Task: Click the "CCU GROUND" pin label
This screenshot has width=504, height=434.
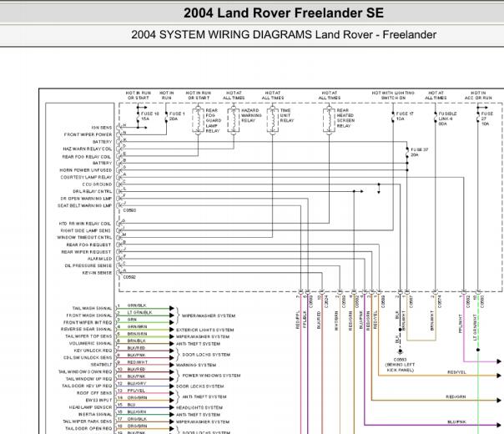Action: [x=97, y=184]
